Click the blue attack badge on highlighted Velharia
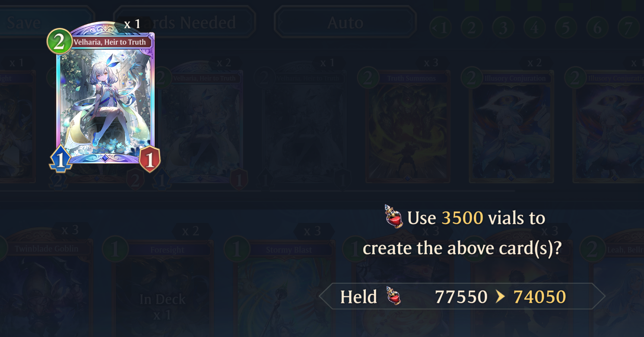The width and height of the screenshot is (644, 337). click(60, 159)
